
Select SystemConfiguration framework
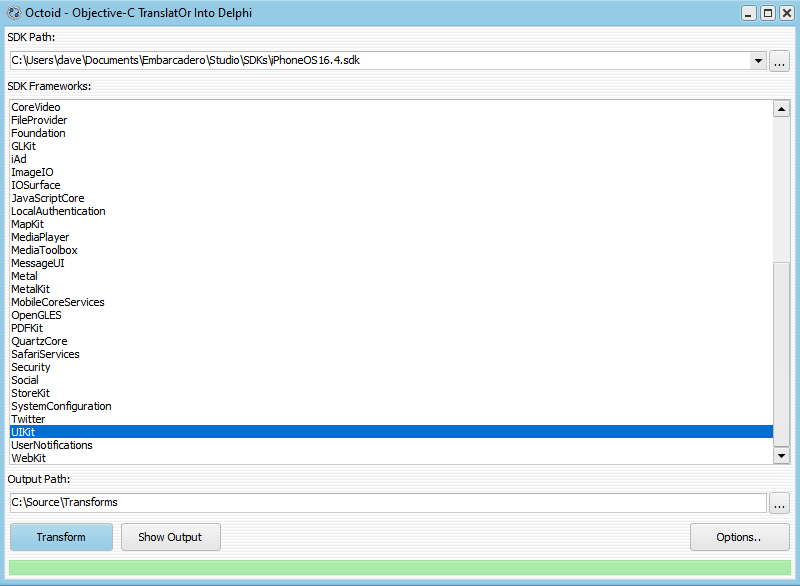pyautogui.click(x=391, y=406)
